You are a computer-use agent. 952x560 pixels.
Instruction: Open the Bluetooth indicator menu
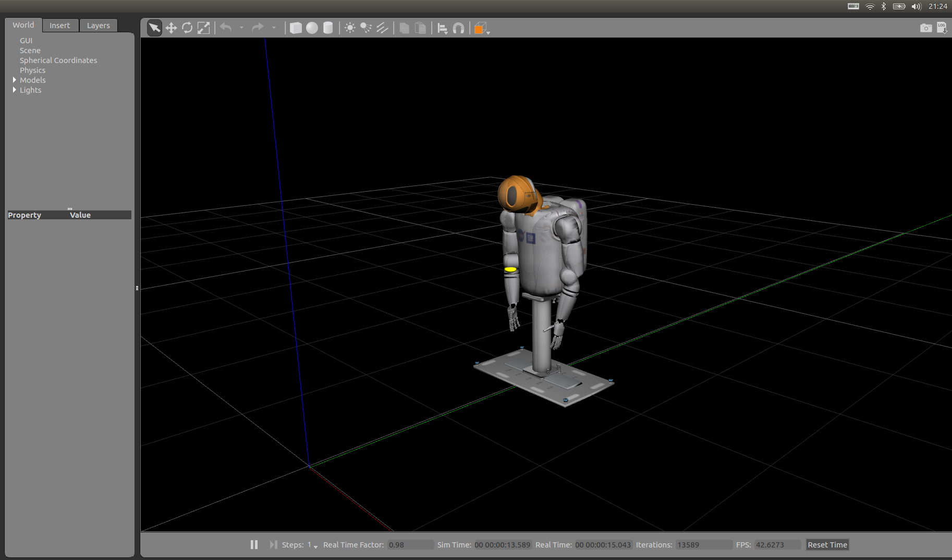[884, 6]
